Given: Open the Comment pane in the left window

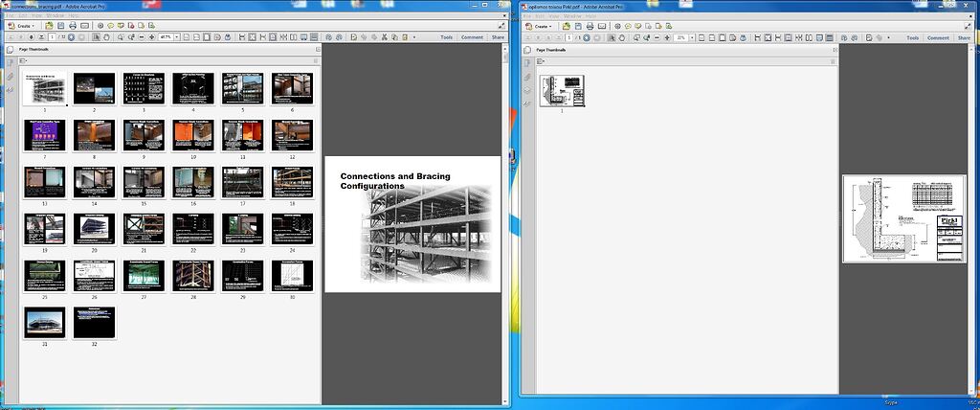Looking at the screenshot, I should click(472, 37).
